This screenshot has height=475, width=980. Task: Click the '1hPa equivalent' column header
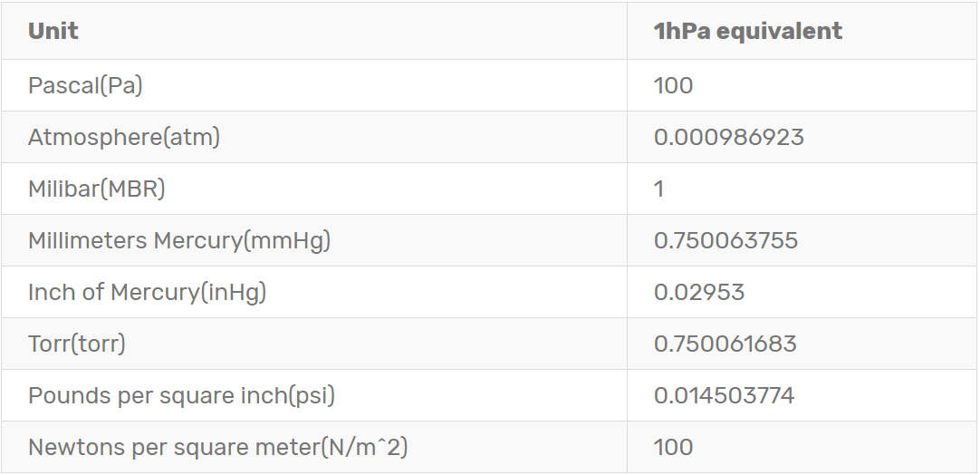coord(747,31)
